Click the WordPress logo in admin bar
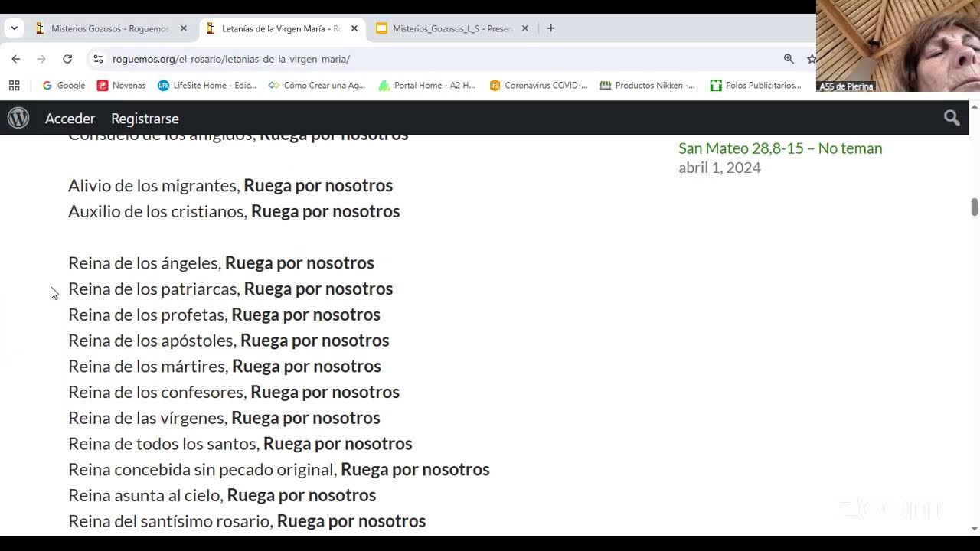Viewport: 980px width, 551px height. click(x=18, y=118)
